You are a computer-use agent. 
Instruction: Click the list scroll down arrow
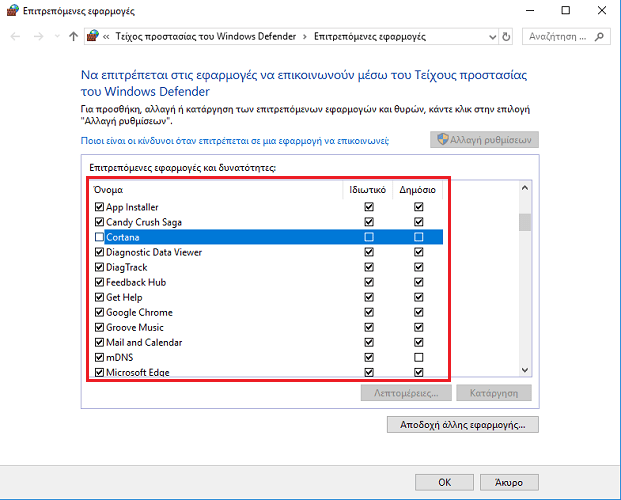(x=525, y=370)
